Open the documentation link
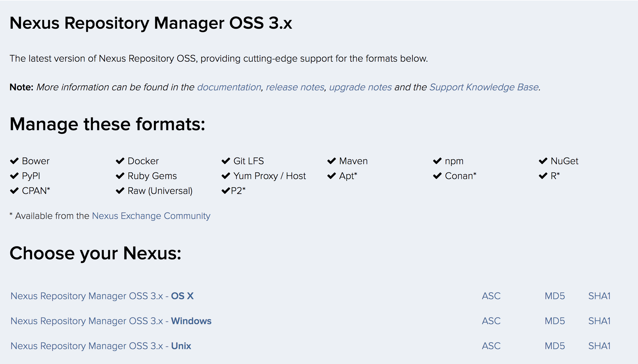Viewport: 638px width, 364px height. (x=229, y=87)
